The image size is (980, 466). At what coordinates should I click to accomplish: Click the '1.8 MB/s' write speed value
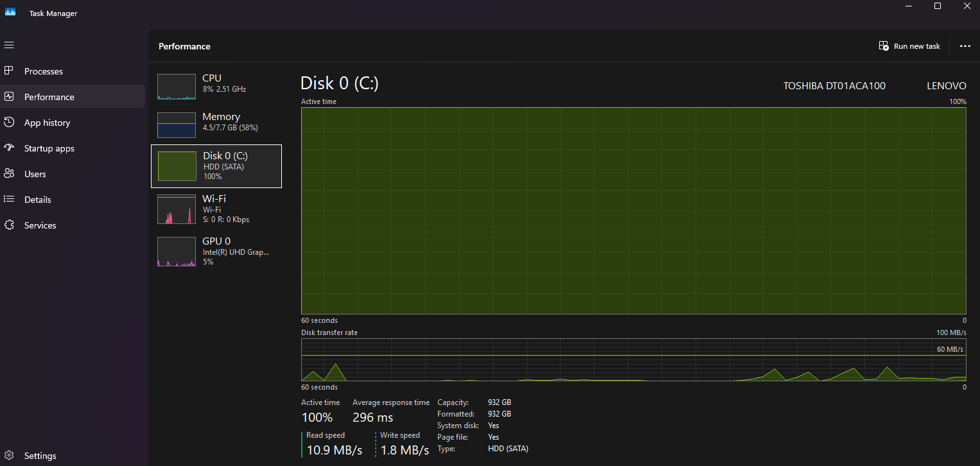(405, 450)
